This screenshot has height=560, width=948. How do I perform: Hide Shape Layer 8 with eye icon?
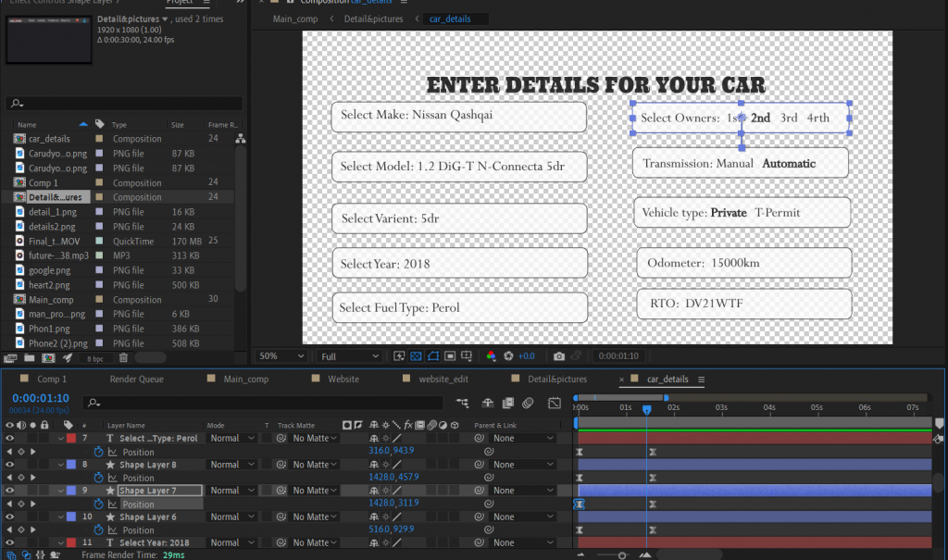[x=9, y=465]
